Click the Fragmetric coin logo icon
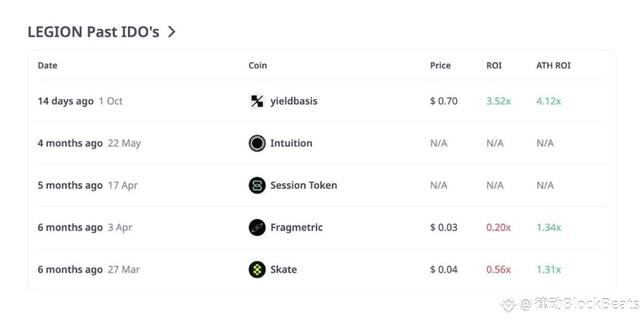Screen dimensions: 644x319 (257, 227)
